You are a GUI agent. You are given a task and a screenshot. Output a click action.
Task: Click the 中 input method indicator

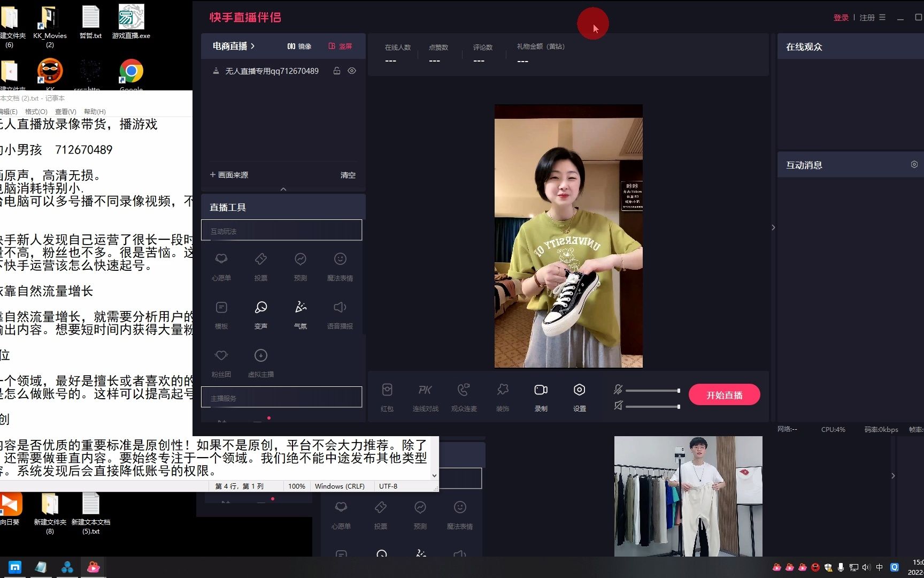click(x=880, y=567)
